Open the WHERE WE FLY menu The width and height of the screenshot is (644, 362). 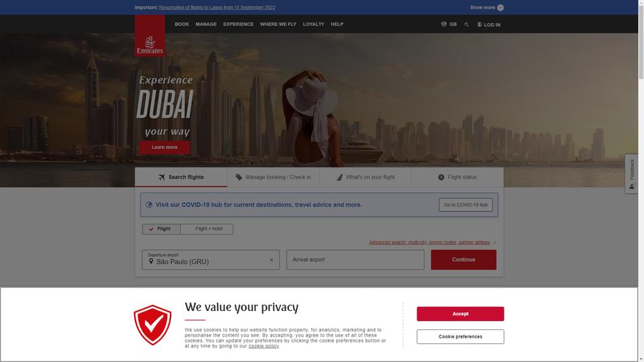278,24
